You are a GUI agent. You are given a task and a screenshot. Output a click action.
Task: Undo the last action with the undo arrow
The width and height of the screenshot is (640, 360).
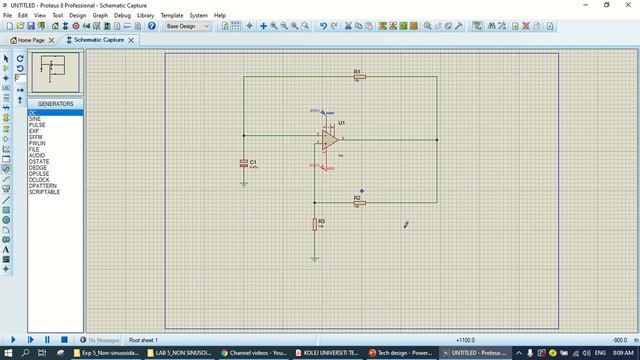pyautogui.click(x=323, y=26)
